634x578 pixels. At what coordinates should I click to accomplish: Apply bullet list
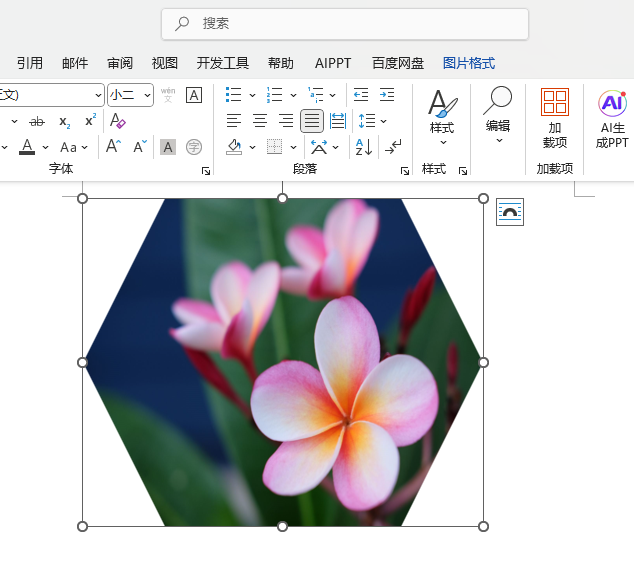tap(233, 95)
